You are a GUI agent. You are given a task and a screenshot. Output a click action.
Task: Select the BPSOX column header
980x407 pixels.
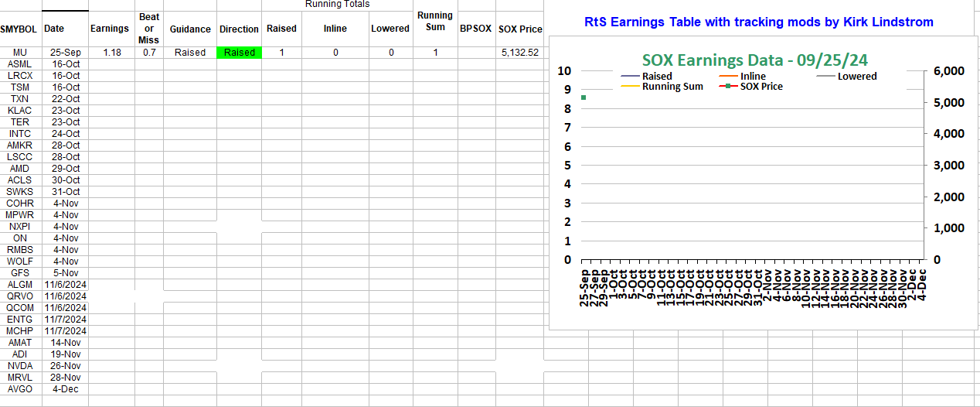coord(475,29)
